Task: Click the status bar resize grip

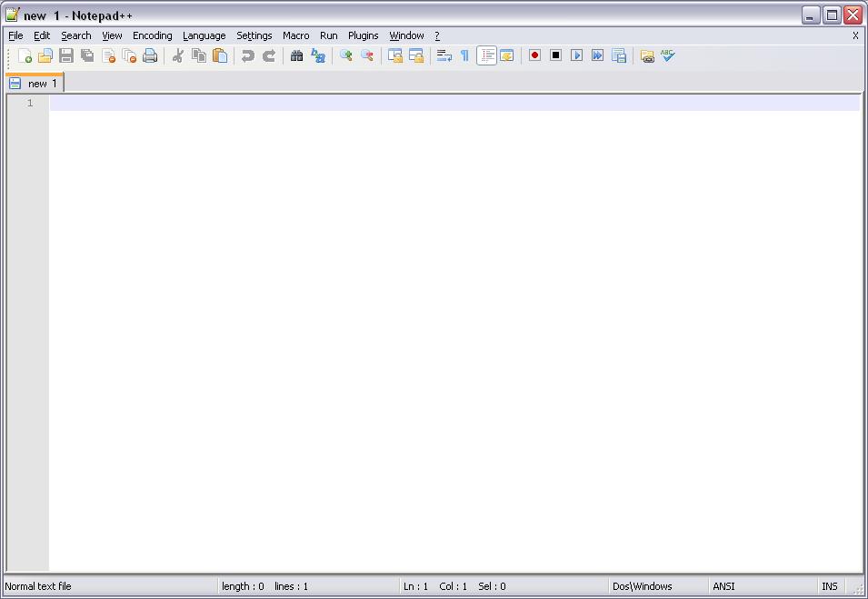Action: (857, 589)
